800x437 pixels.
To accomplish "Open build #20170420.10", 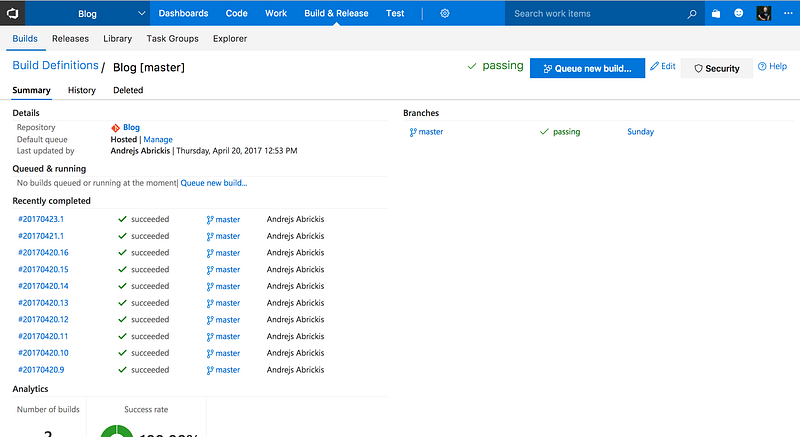I will click(x=43, y=353).
